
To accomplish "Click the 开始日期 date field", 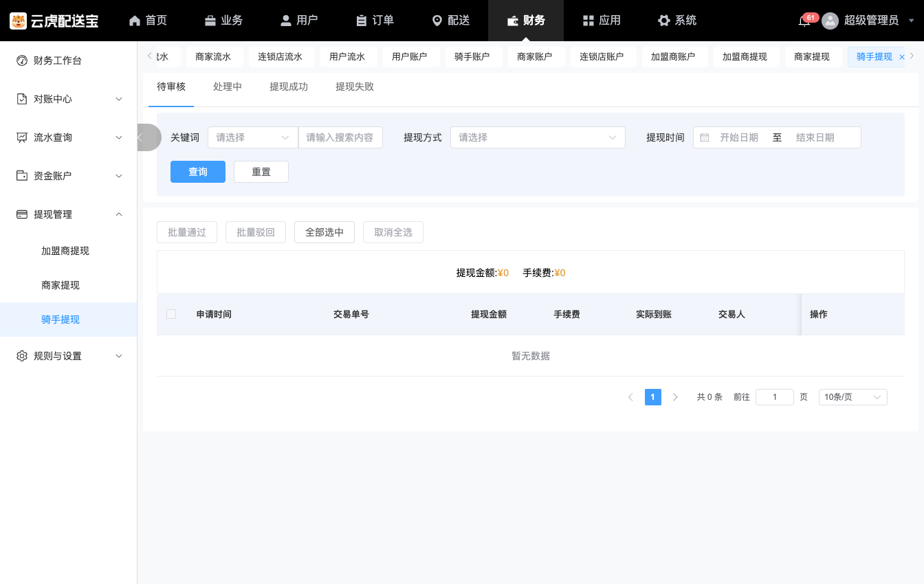I will pos(739,137).
